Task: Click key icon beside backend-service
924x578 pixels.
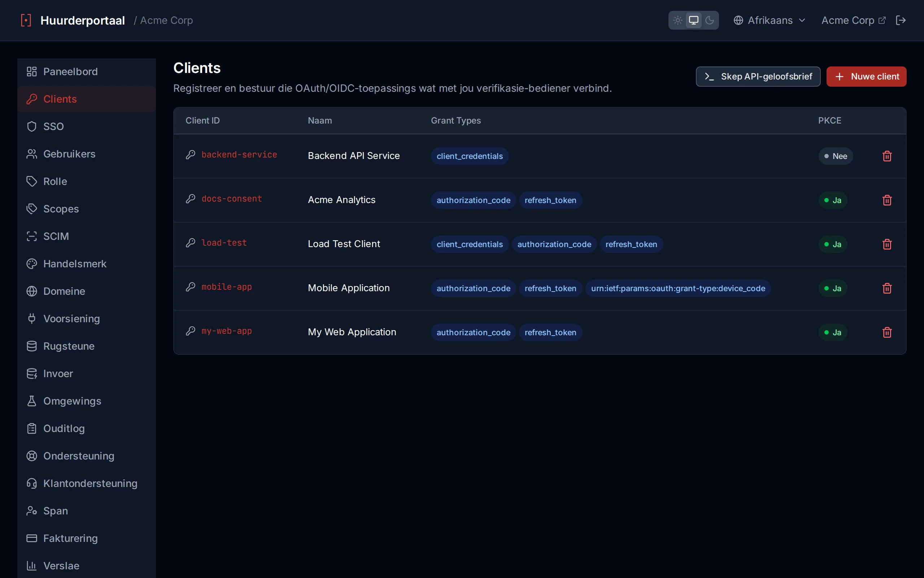Action: [191, 155]
